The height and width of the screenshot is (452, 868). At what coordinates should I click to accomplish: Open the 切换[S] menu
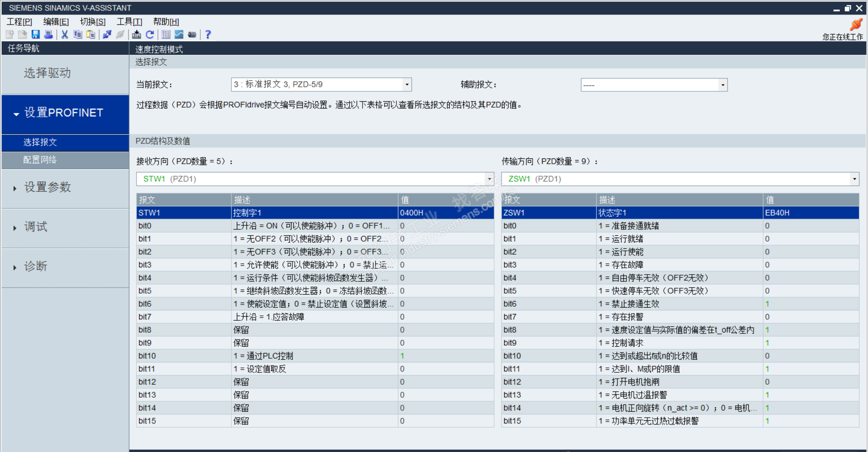(93, 22)
